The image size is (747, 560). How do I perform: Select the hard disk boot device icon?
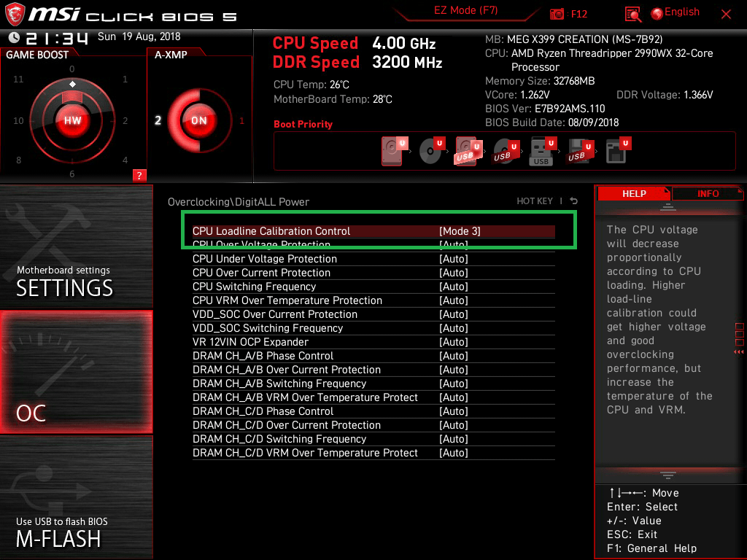click(395, 151)
